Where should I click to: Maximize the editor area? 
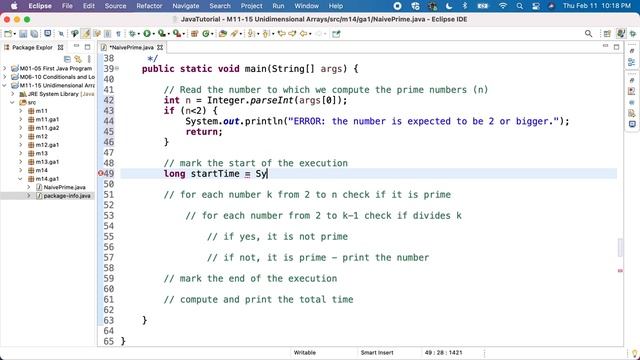[x=616, y=47]
